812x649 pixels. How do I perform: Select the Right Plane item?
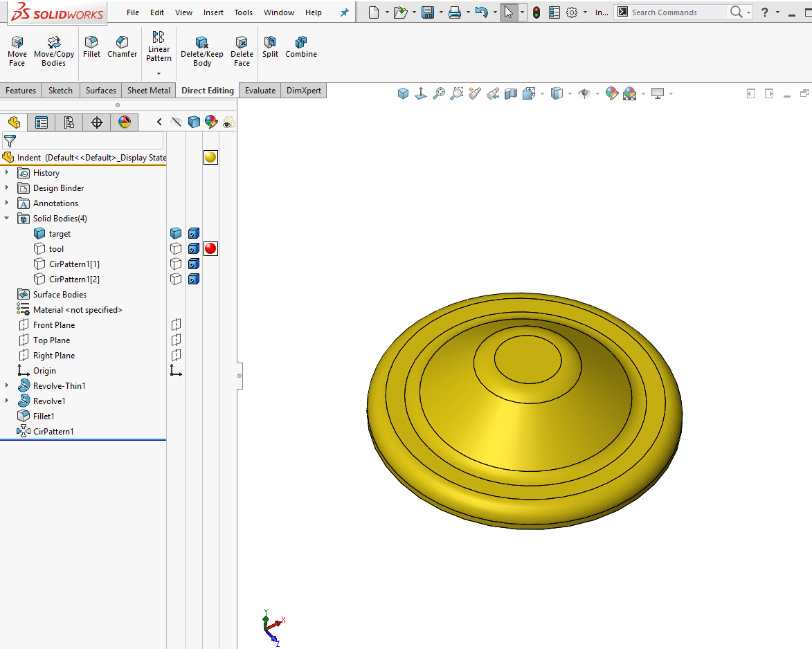pyautogui.click(x=46, y=356)
